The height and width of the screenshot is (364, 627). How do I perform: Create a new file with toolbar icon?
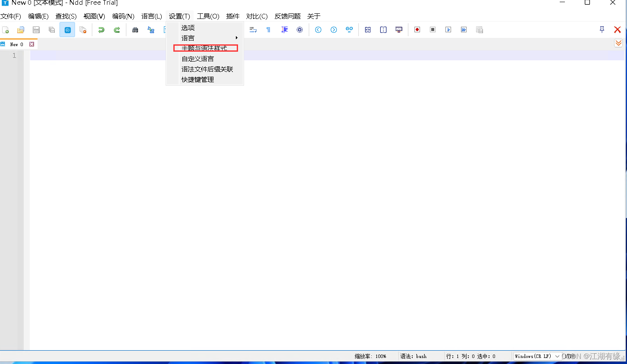tap(6, 30)
